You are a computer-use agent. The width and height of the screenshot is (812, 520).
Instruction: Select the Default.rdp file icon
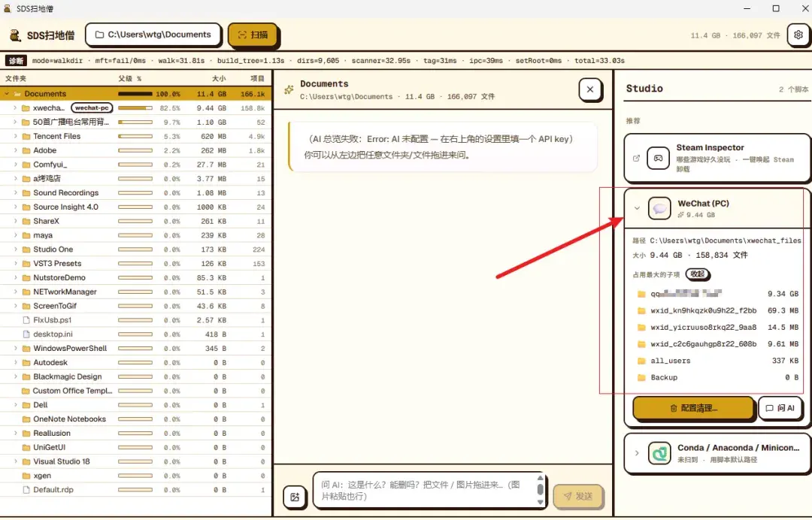coord(26,489)
